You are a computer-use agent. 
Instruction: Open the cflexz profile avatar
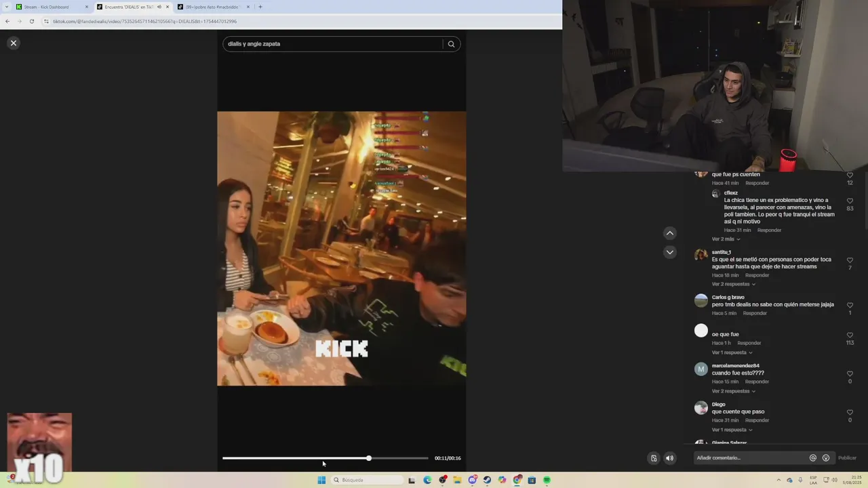[715, 194]
